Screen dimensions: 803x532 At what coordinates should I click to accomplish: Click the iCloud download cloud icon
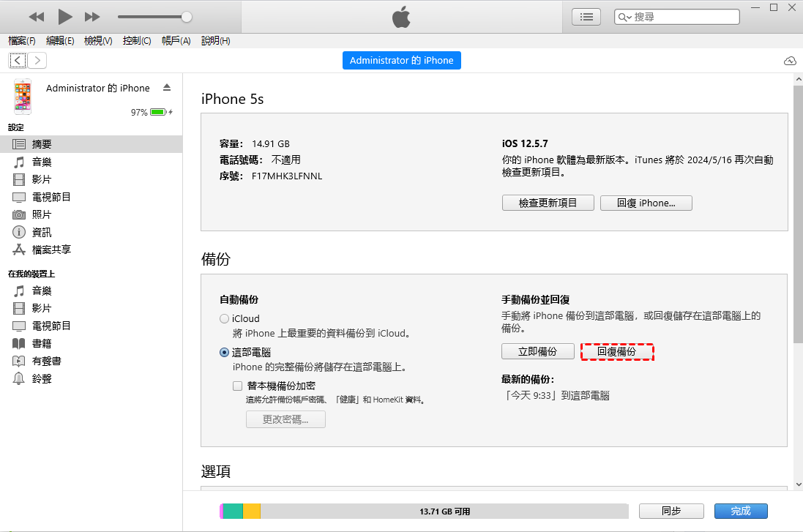coord(790,61)
